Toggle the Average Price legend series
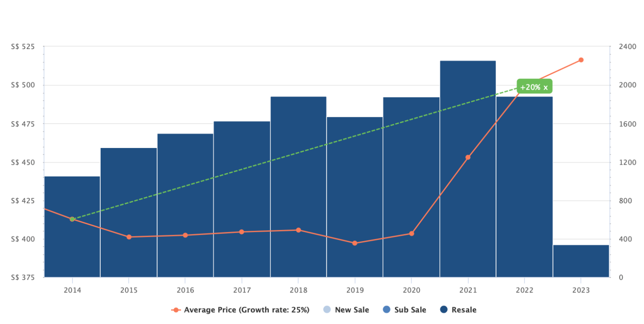 click(x=246, y=310)
